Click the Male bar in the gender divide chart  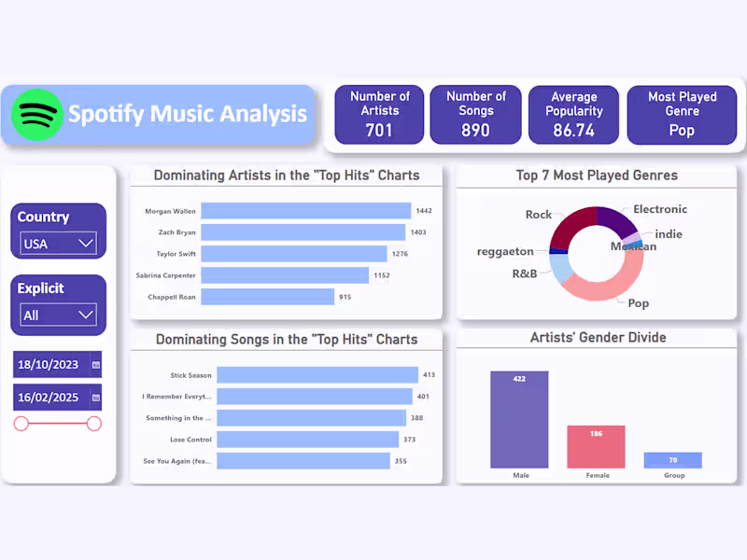pyautogui.click(x=520, y=420)
